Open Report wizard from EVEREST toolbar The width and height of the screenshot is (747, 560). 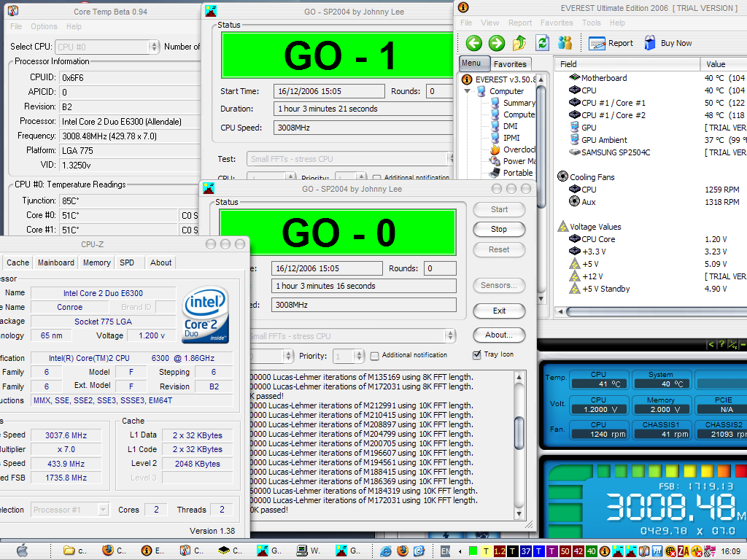pos(611,43)
